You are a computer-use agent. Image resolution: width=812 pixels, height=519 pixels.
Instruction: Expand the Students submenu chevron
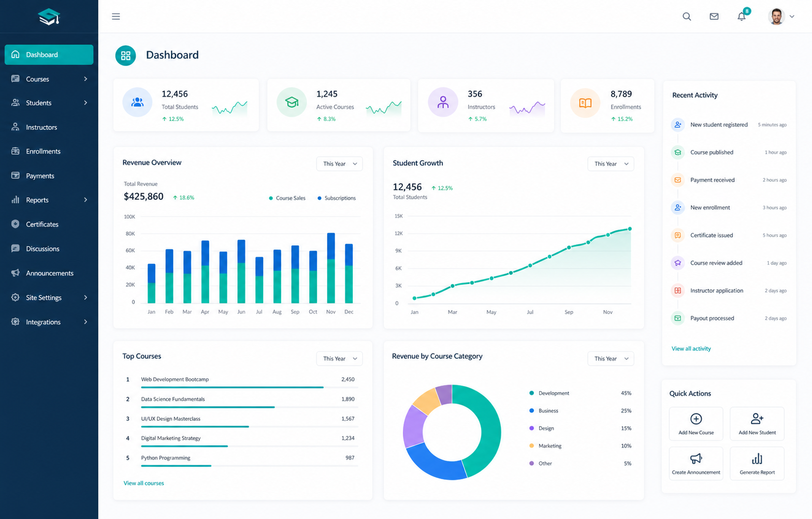85,103
